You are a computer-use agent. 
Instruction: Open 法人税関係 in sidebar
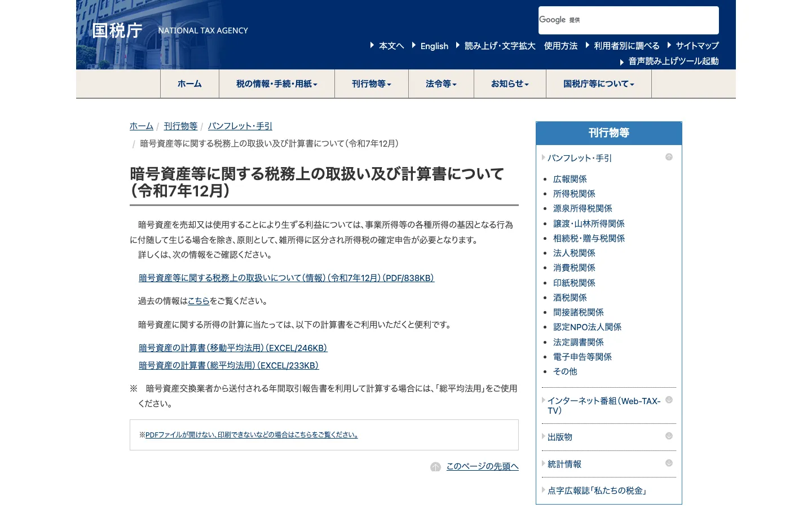pyautogui.click(x=574, y=253)
